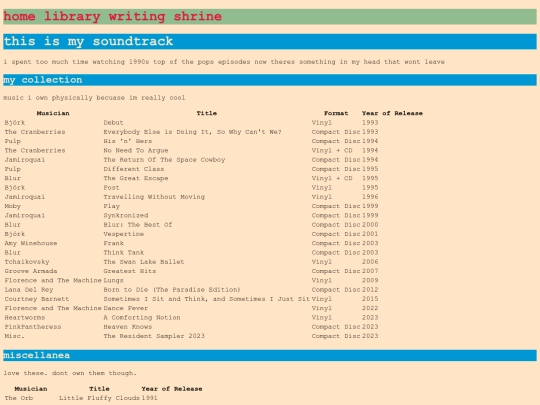Click the 2015 year in Courtney Barnett row
The width and height of the screenshot is (540, 405).
pos(370,299)
